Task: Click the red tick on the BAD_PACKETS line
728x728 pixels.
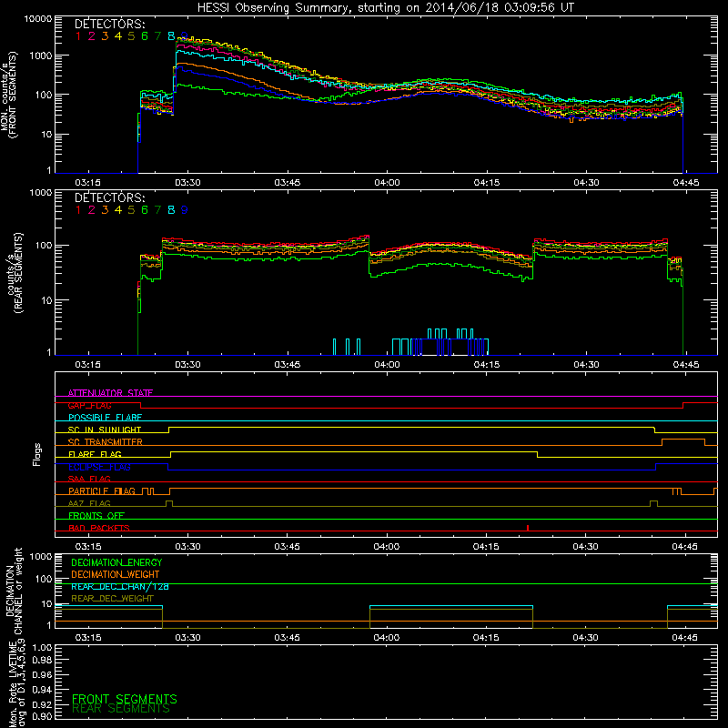Action: pyautogui.click(x=528, y=528)
